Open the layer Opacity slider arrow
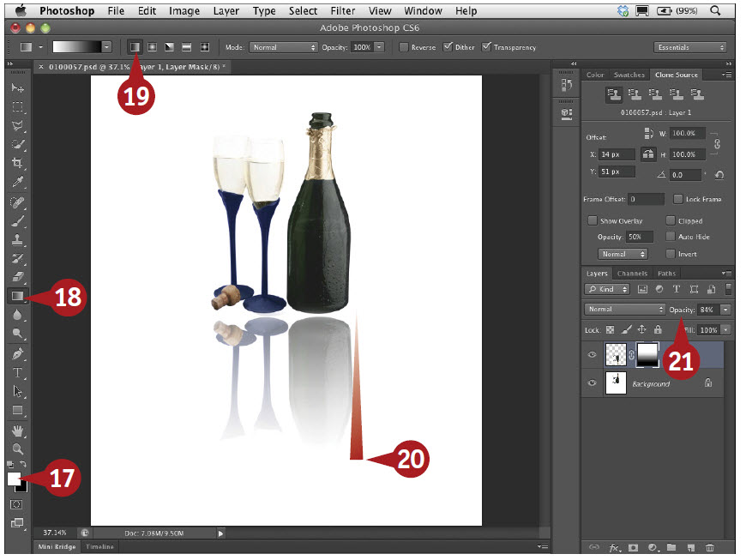746x560 pixels. pos(725,310)
